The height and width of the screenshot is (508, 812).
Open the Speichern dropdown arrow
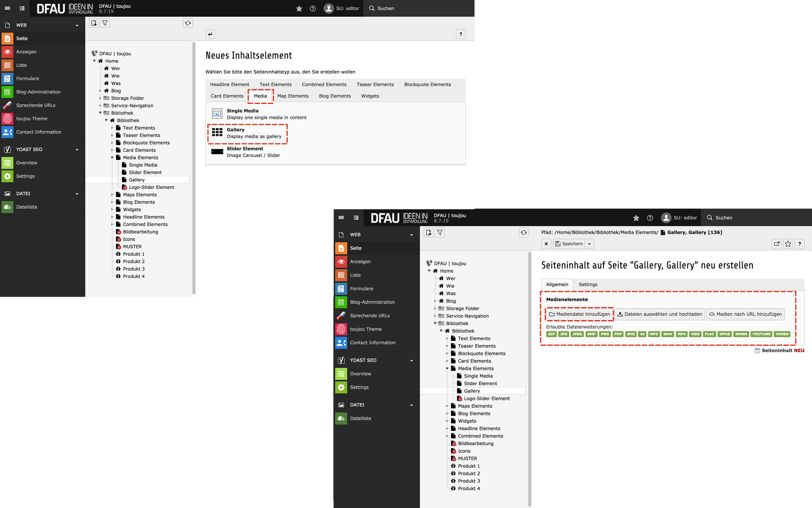click(590, 244)
